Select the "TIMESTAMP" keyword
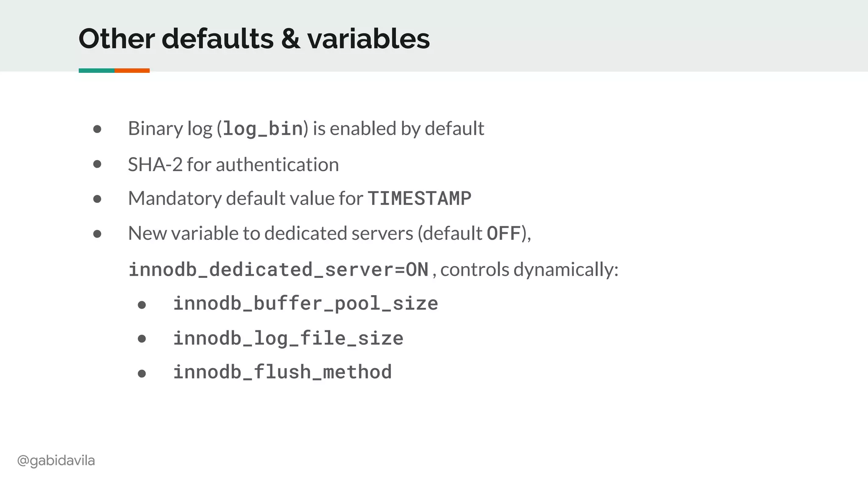 [x=419, y=198]
